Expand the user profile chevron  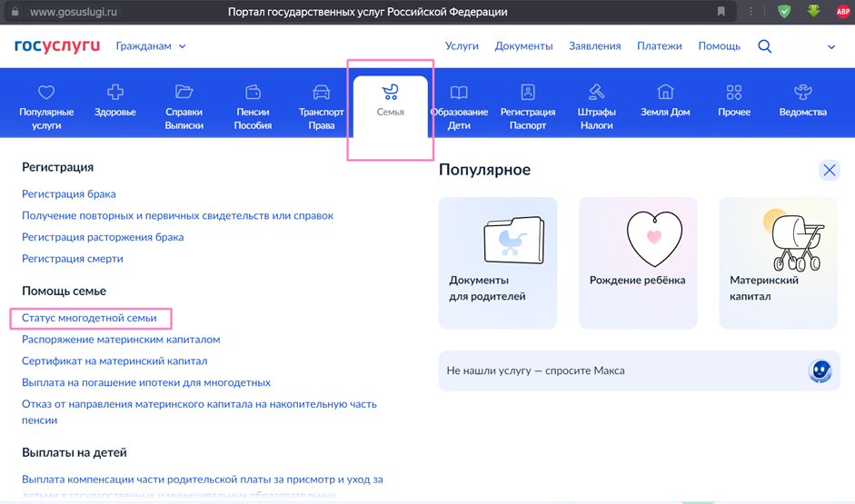coord(831,47)
